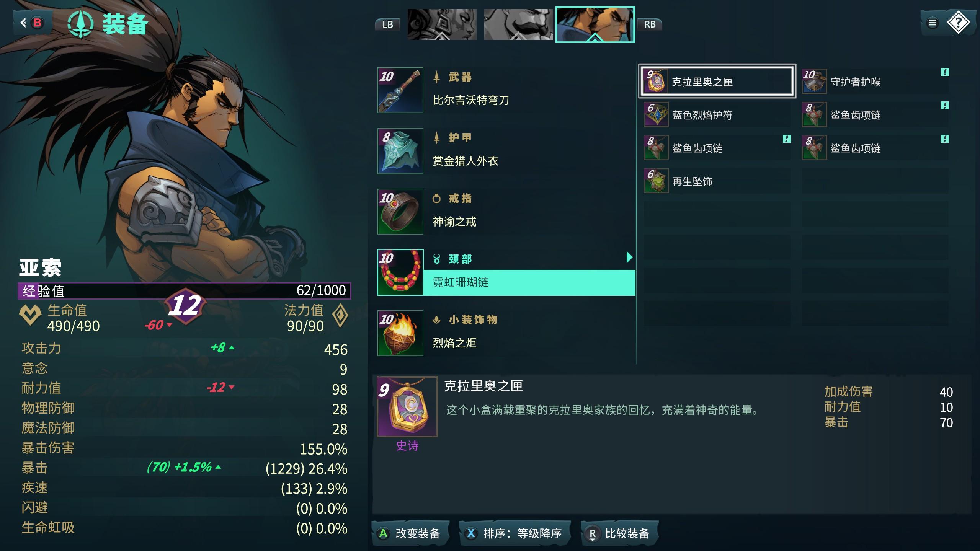980x551 pixels.
Task: Expand the 颈部 slot arrow
Action: pos(629,258)
